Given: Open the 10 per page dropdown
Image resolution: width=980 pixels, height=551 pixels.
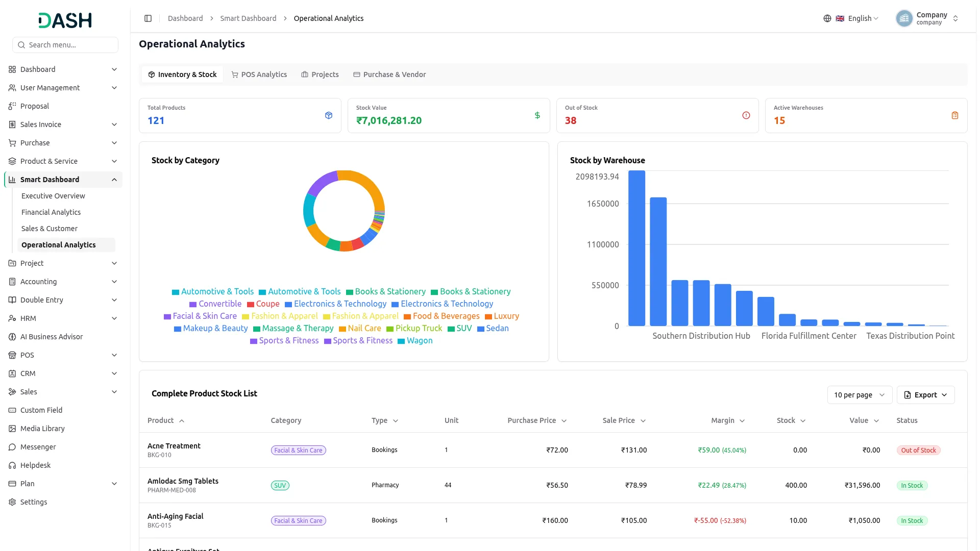Looking at the screenshot, I should coord(860,395).
